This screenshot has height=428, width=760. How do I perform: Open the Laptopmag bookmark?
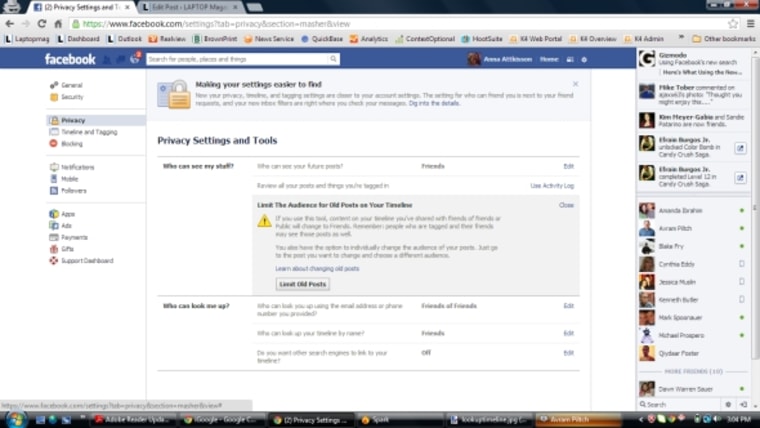point(27,39)
